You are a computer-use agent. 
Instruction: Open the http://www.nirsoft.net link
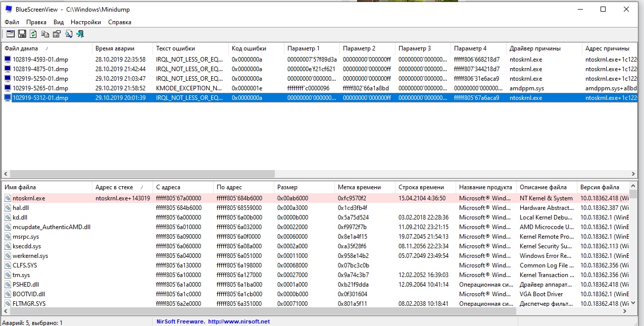(239, 321)
